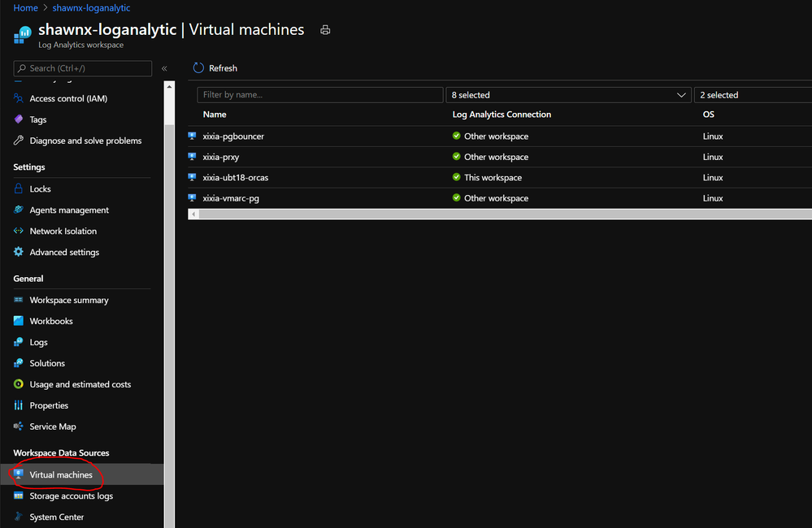The width and height of the screenshot is (812, 528).
Task: Click the green check status for xixia-ubt18-orcas
Action: [x=456, y=177]
